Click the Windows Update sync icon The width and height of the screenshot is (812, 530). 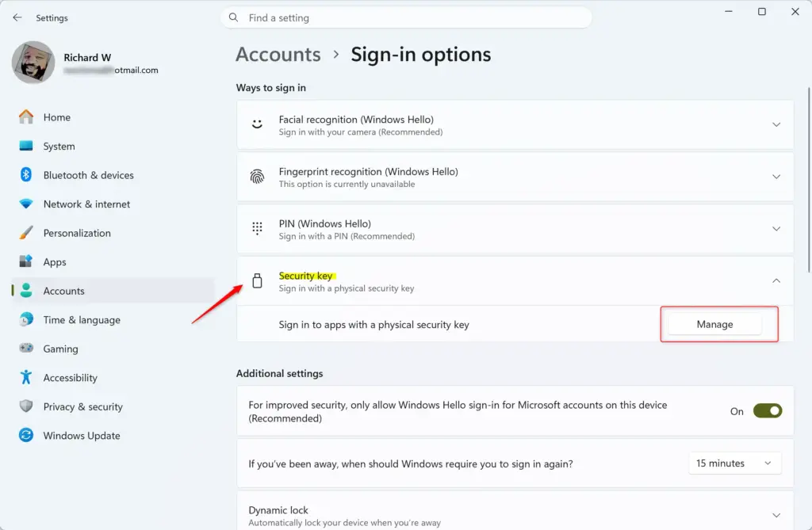tap(26, 435)
